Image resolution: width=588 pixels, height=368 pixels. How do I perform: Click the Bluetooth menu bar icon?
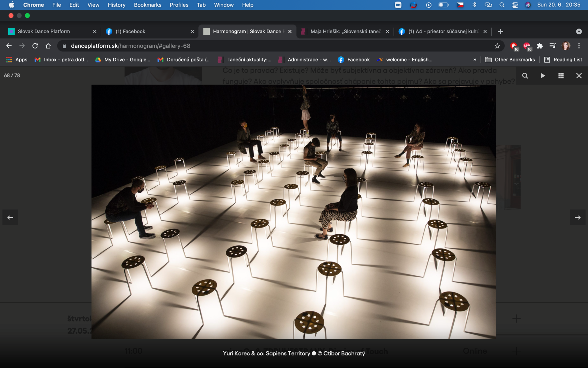click(474, 5)
